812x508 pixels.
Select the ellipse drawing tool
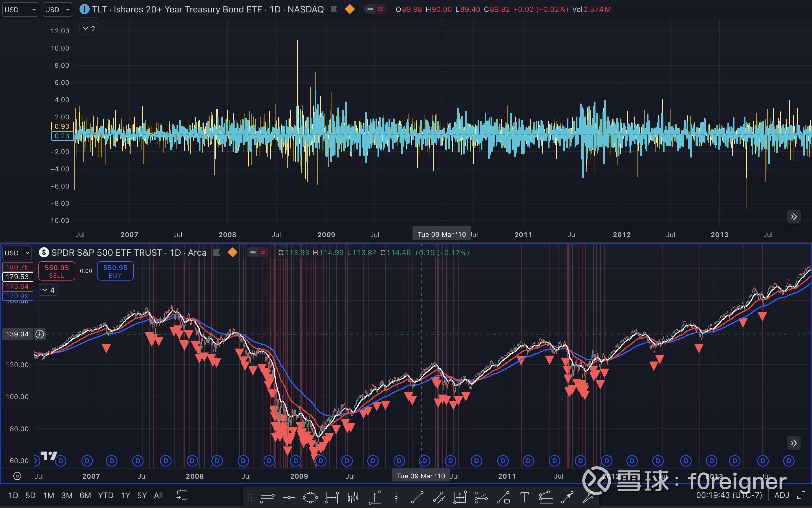310,497
